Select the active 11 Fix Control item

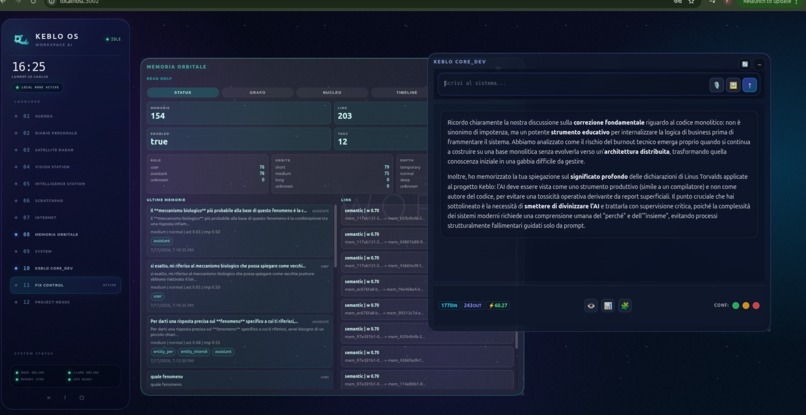coord(65,285)
